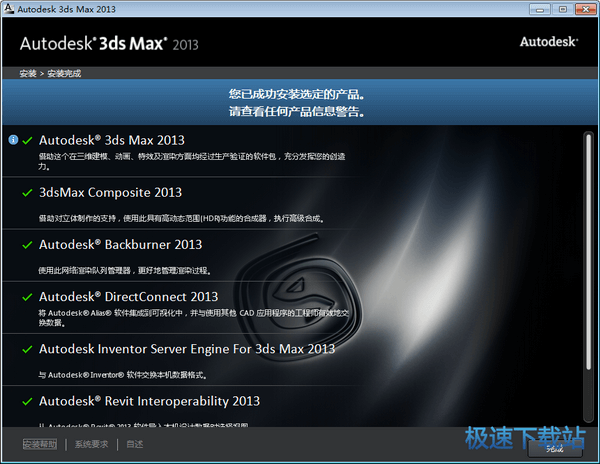Close the Autodesk 3ds Max 2013 installer window

pos(585,9)
